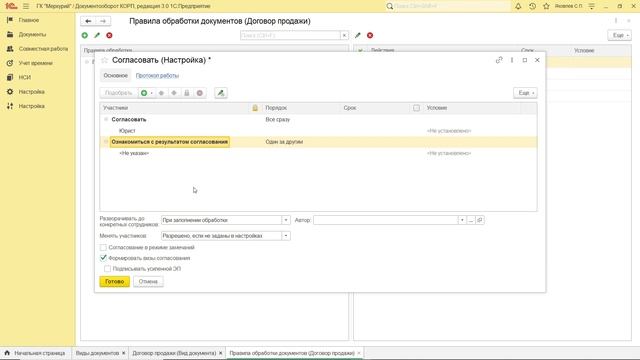Viewport: 640px width, 360px height.
Task: Toggle checkbox in Срок column header
Action: (416, 108)
